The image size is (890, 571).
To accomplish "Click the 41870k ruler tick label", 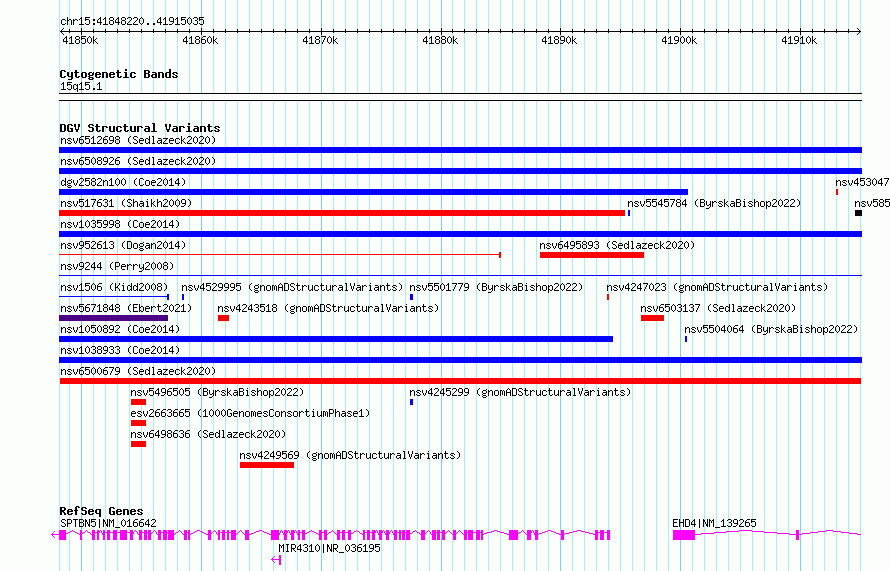I will point(320,40).
